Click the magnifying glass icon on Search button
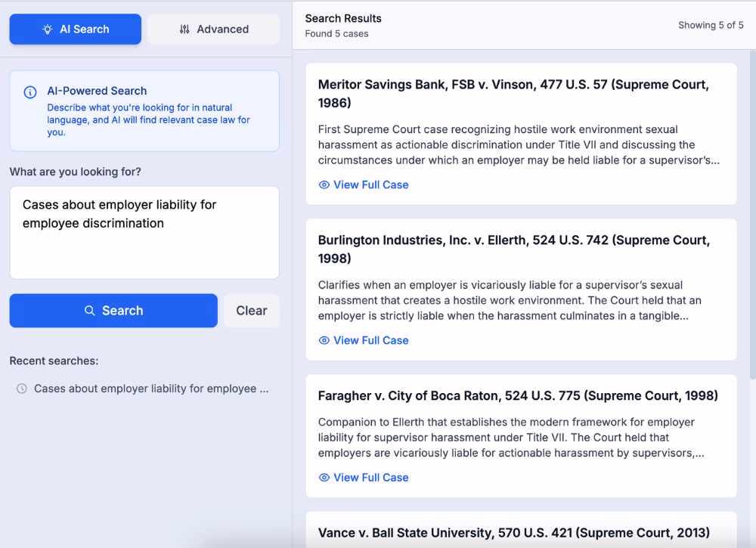Image resolution: width=756 pixels, height=548 pixels. (90, 311)
